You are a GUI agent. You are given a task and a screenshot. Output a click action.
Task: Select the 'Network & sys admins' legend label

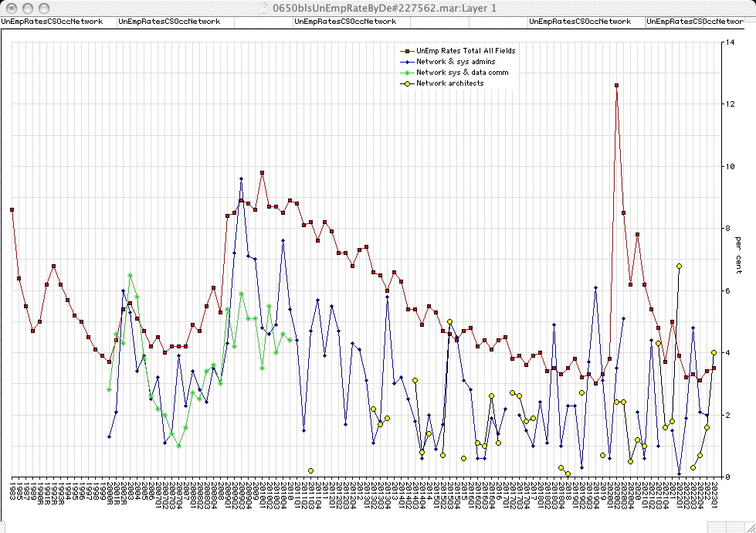point(456,62)
